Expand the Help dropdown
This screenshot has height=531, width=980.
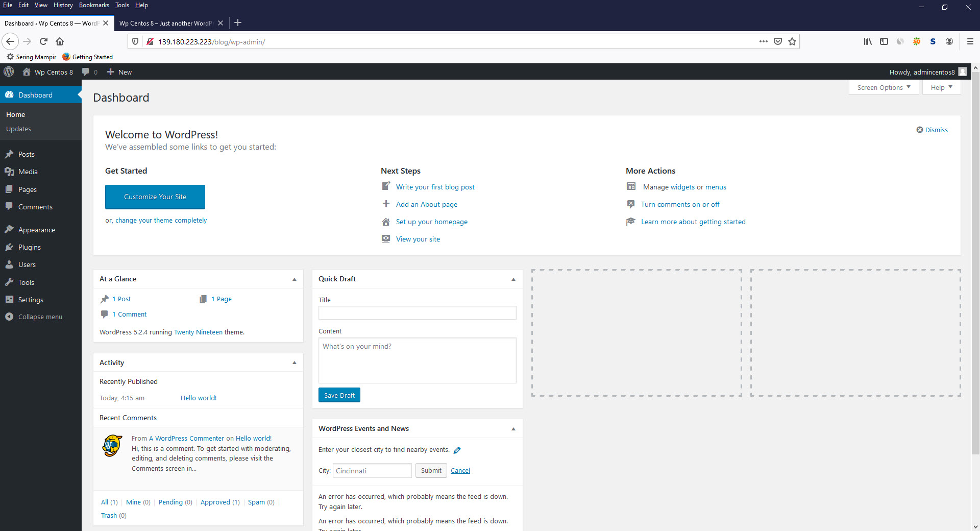point(941,87)
